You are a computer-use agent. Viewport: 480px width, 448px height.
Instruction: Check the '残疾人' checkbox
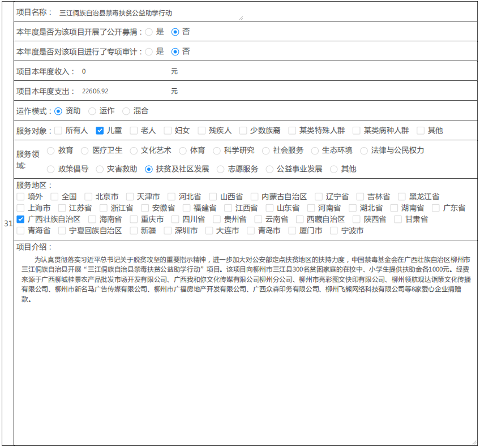(x=202, y=131)
